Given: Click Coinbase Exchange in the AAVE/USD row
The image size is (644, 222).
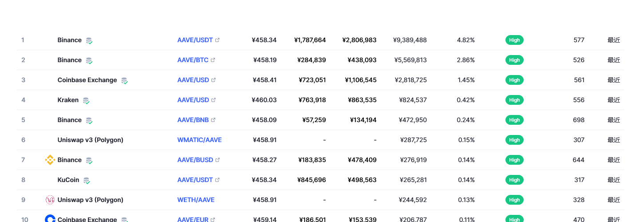Looking at the screenshot, I should 87,80.
